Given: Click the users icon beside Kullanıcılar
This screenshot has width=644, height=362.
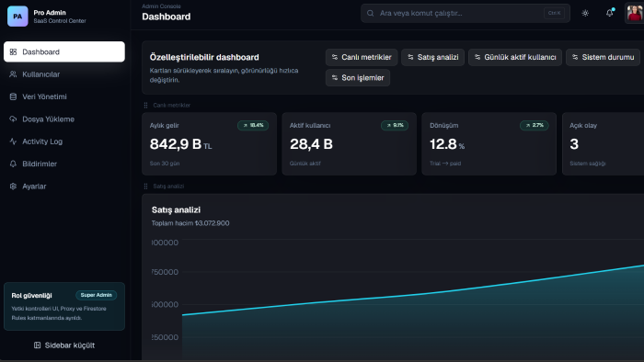Looking at the screenshot, I should click(13, 74).
